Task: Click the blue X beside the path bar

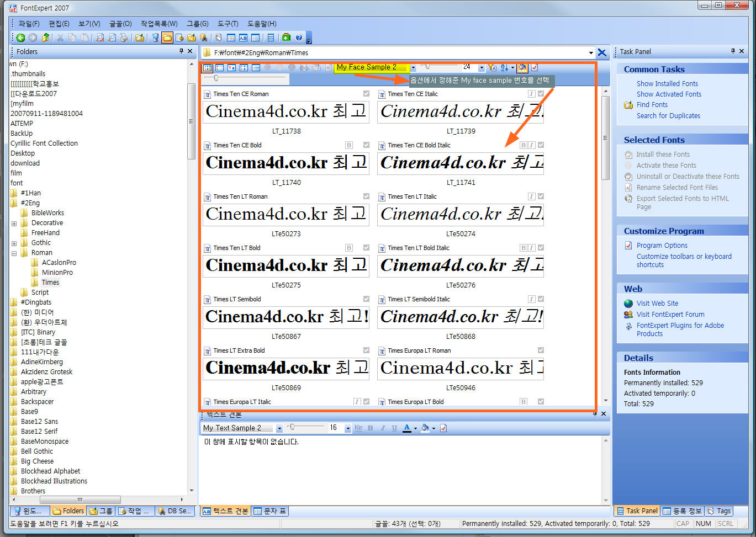Action: point(602,53)
